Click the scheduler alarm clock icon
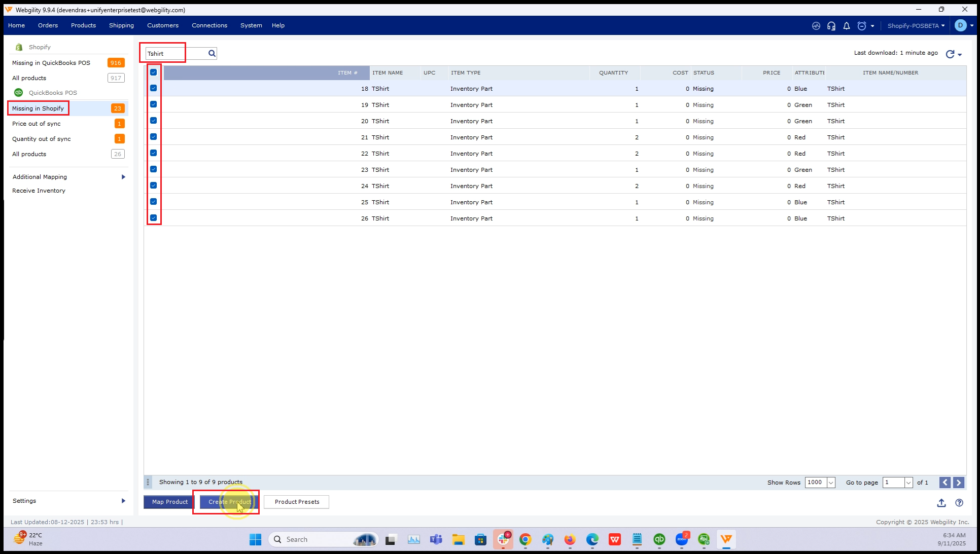The width and height of the screenshot is (980, 554). click(862, 26)
